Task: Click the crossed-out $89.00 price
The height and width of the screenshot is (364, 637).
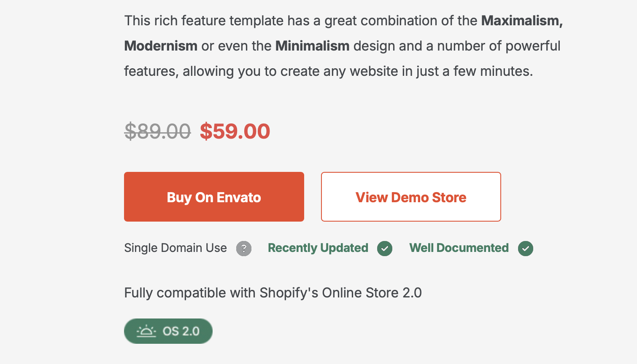Action: click(x=157, y=131)
